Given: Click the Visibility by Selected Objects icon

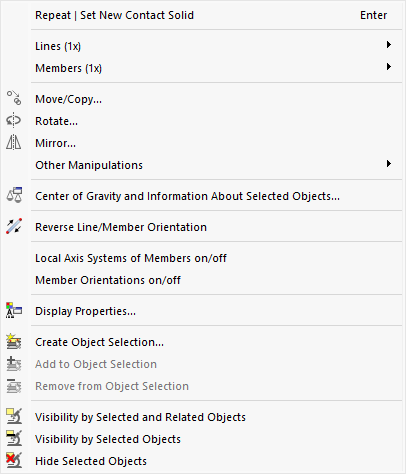Looking at the screenshot, I should coord(14,438).
